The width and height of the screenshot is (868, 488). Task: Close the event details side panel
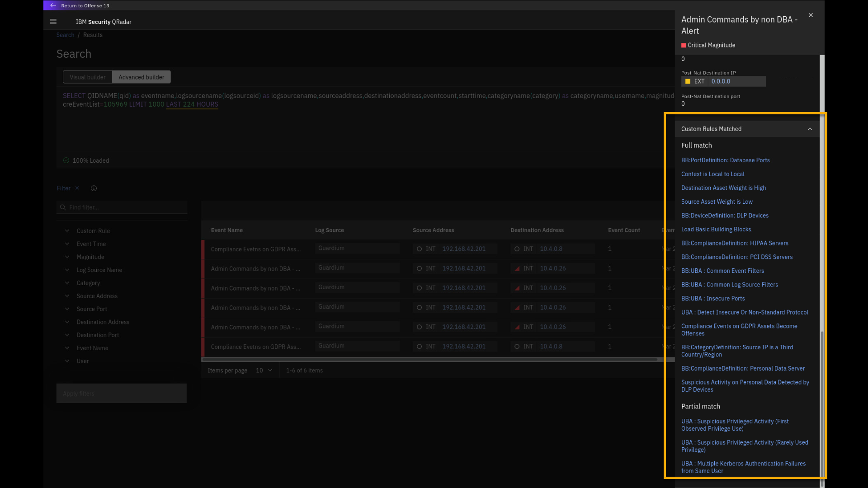click(x=811, y=15)
